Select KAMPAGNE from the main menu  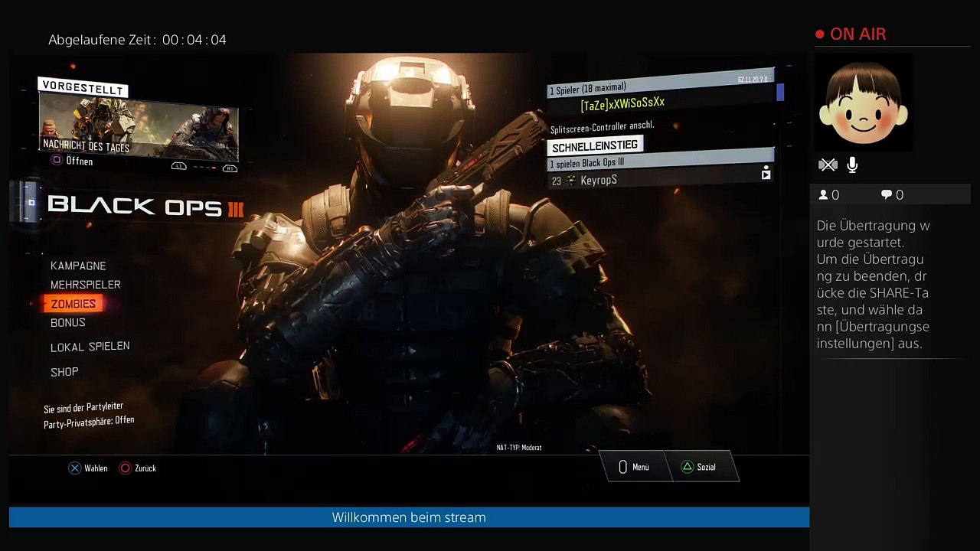pyautogui.click(x=78, y=266)
